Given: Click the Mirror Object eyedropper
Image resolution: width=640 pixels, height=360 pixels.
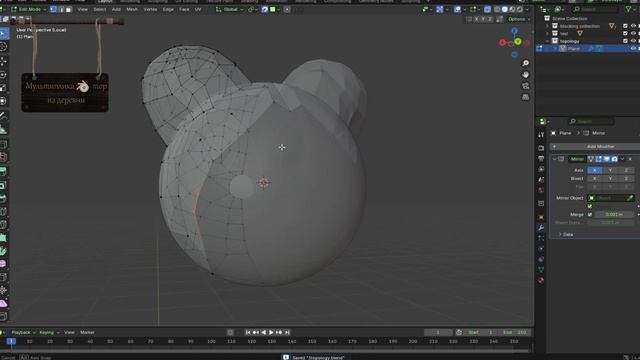Looking at the screenshot, I should 630,198.
